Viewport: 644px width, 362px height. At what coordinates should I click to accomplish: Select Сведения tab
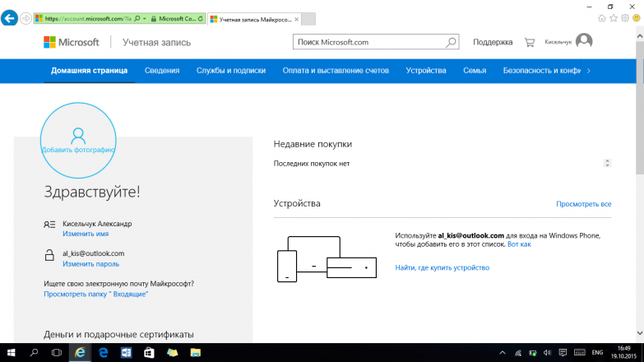click(x=162, y=71)
